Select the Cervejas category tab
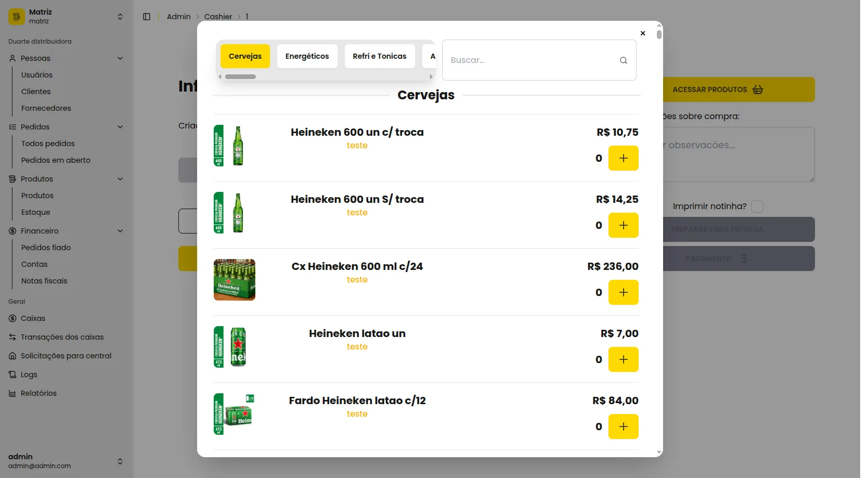This screenshot has width=868, height=478. pyautogui.click(x=245, y=56)
